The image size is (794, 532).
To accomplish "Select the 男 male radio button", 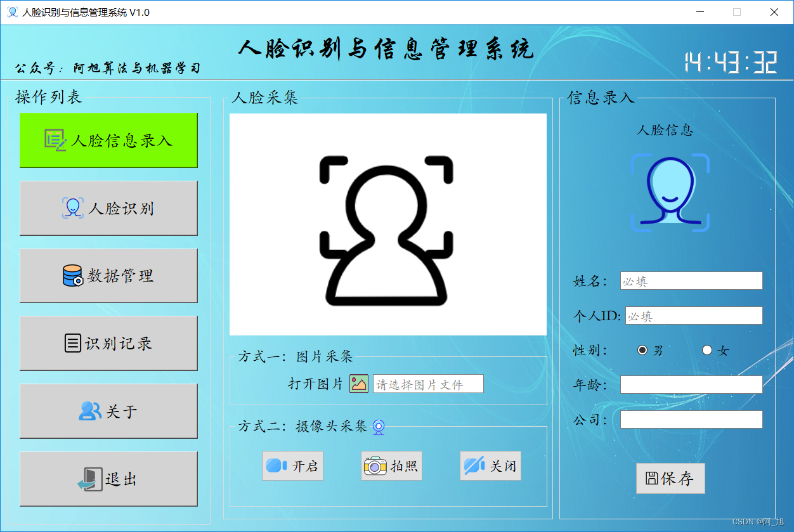I will [x=642, y=349].
